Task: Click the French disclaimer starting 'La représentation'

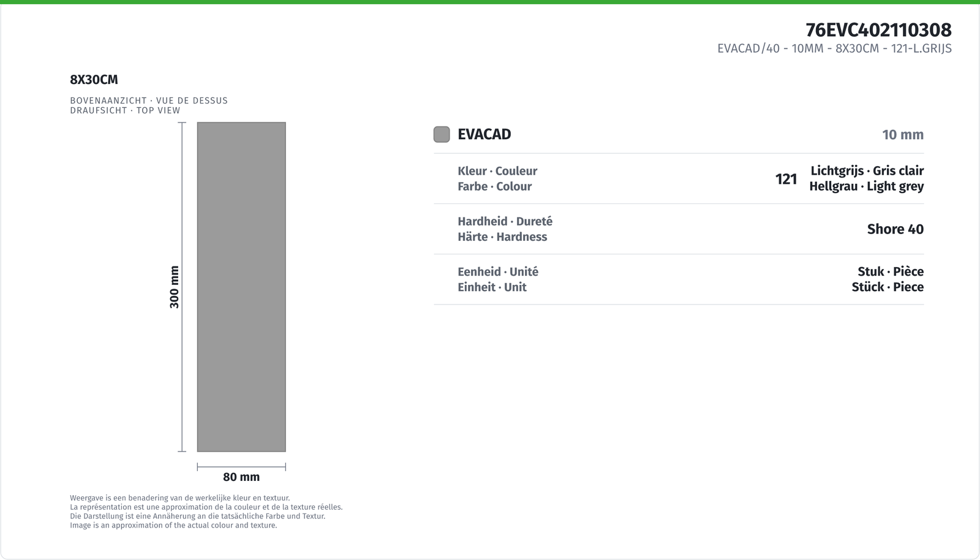Action: click(206, 507)
